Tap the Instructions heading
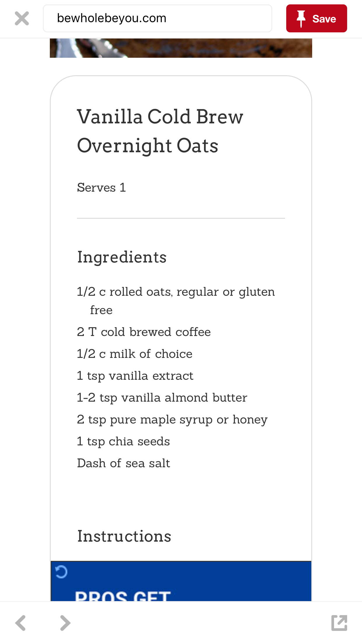362x644 pixels. (124, 536)
